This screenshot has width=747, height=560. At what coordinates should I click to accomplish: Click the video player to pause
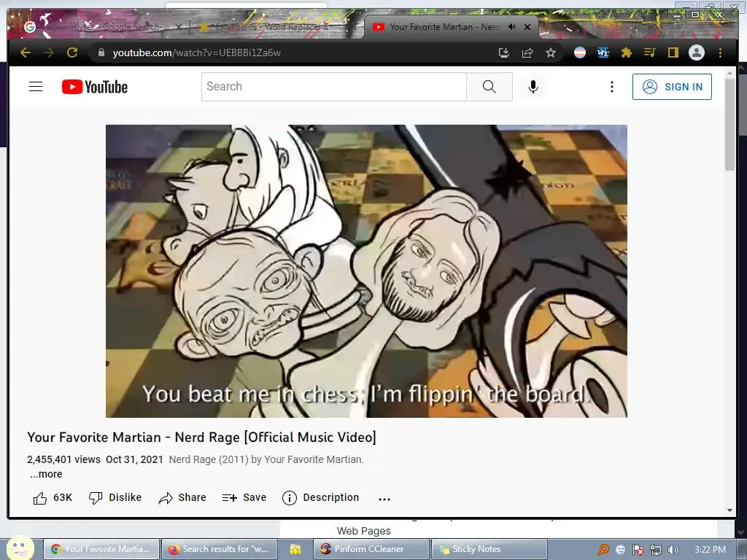pos(366,271)
